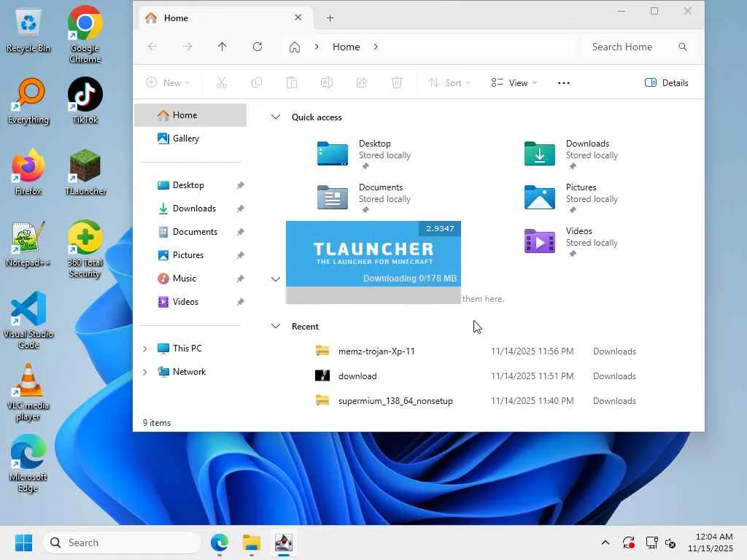Select Home in the navigation pane

(x=190, y=115)
